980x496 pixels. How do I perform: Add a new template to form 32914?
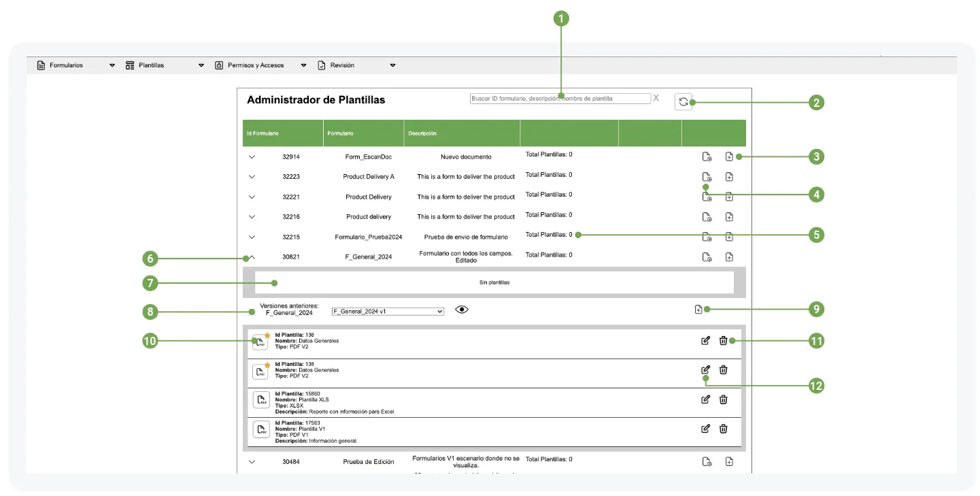coord(729,157)
